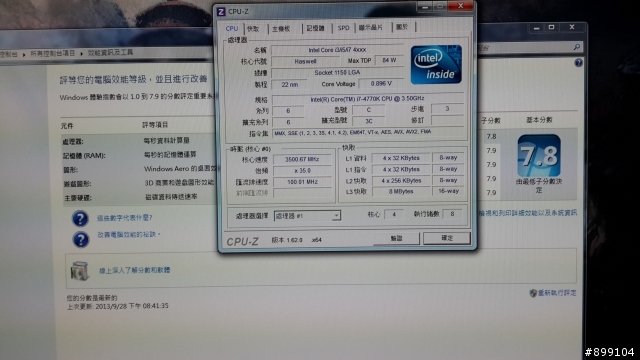Click the Intel inside logo in CPU-Z
Image resolution: width=640 pixels, height=360 pixels.
click(436, 64)
